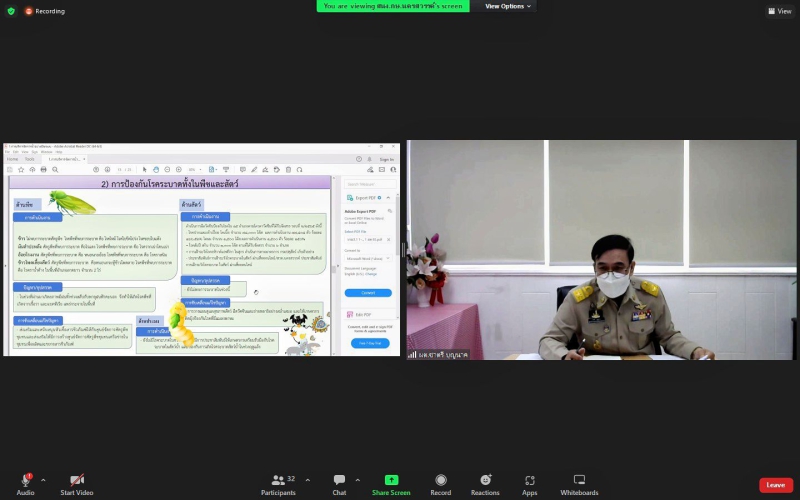This screenshot has width=800, height=500.
Task: Click Sign In in Acrobat
Action: click(387, 159)
